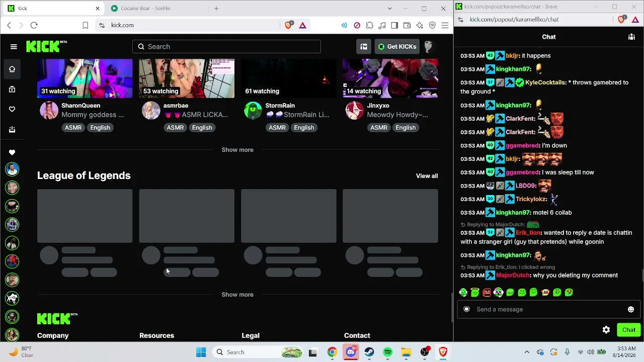This screenshot has height=362, width=644.
Task: Go back in the Brave browser
Action: [x=9, y=25]
